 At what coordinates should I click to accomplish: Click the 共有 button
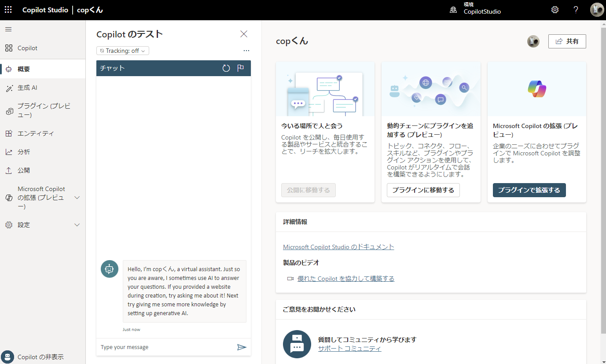567,41
